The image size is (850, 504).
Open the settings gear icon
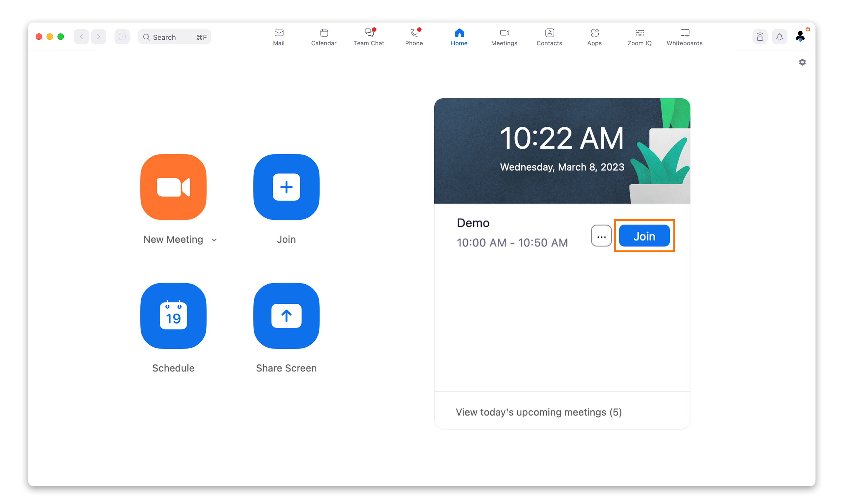[802, 62]
